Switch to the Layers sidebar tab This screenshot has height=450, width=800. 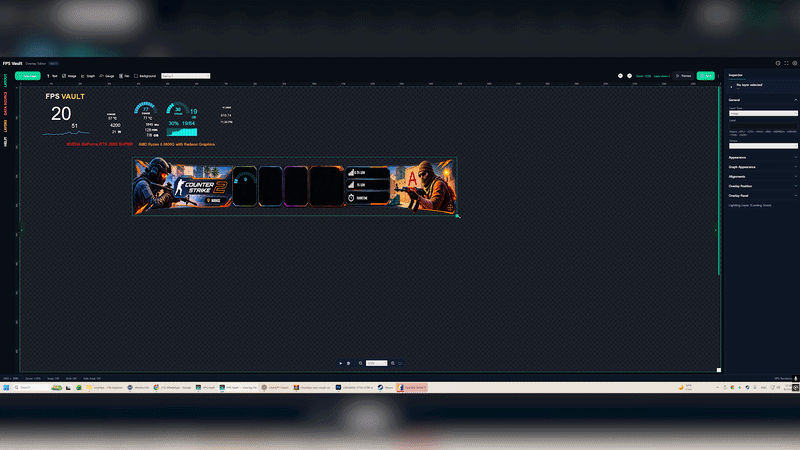[x=6, y=126]
